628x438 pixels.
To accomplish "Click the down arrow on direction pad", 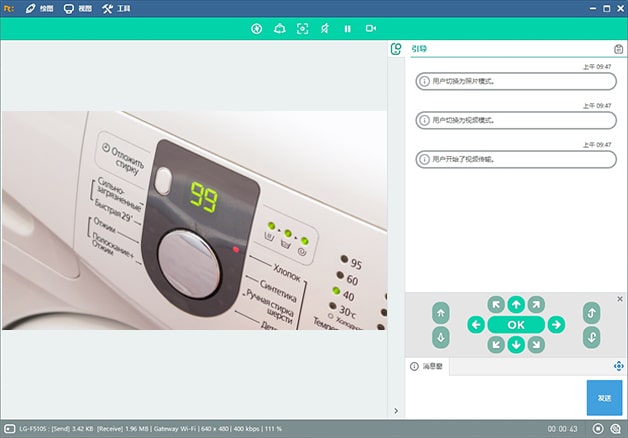I will pos(516,344).
